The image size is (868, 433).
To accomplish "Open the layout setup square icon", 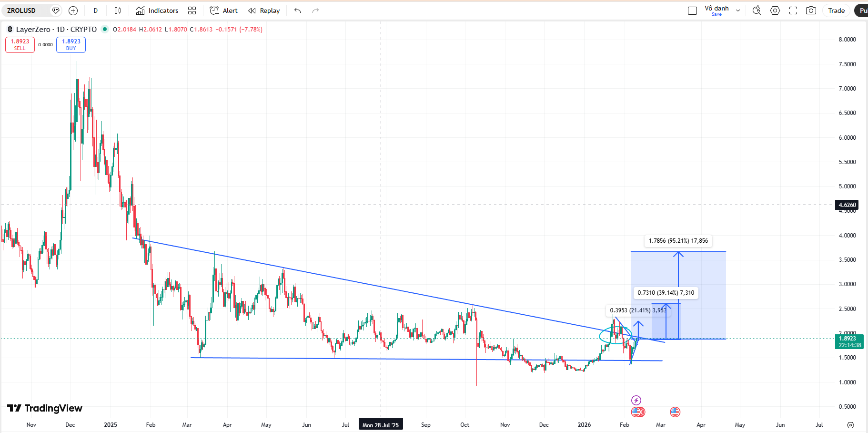I will [x=692, y=10].
